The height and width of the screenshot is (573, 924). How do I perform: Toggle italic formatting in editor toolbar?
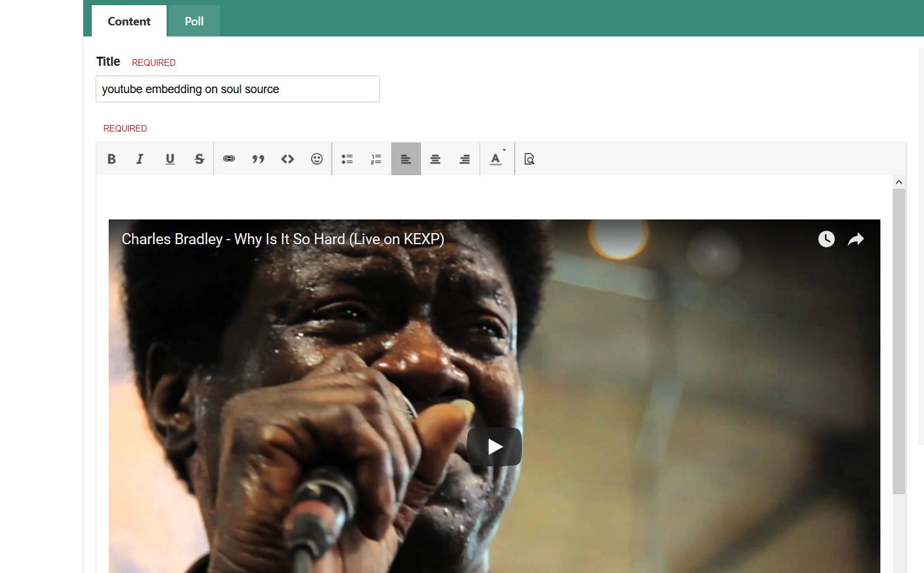click(x=140, y=159)
